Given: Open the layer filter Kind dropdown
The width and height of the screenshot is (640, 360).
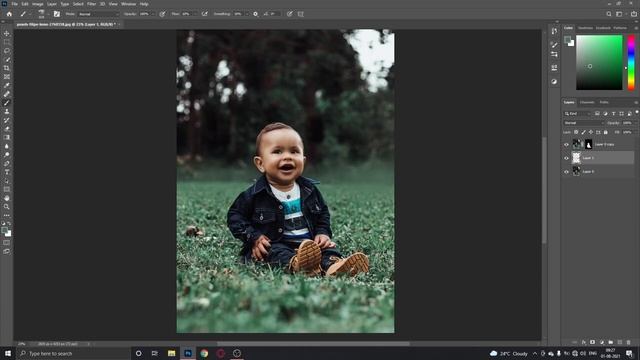Looking at the screenshot, I should click(x=577, y=113).
